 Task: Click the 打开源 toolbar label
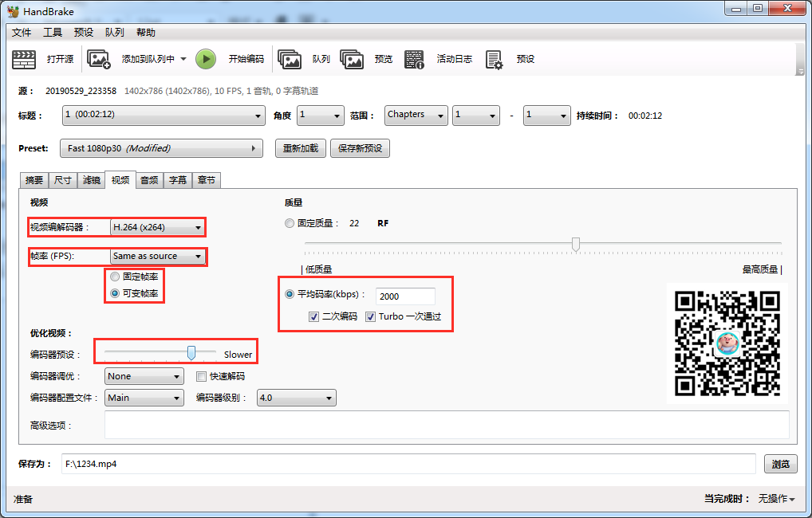[60, 59]
